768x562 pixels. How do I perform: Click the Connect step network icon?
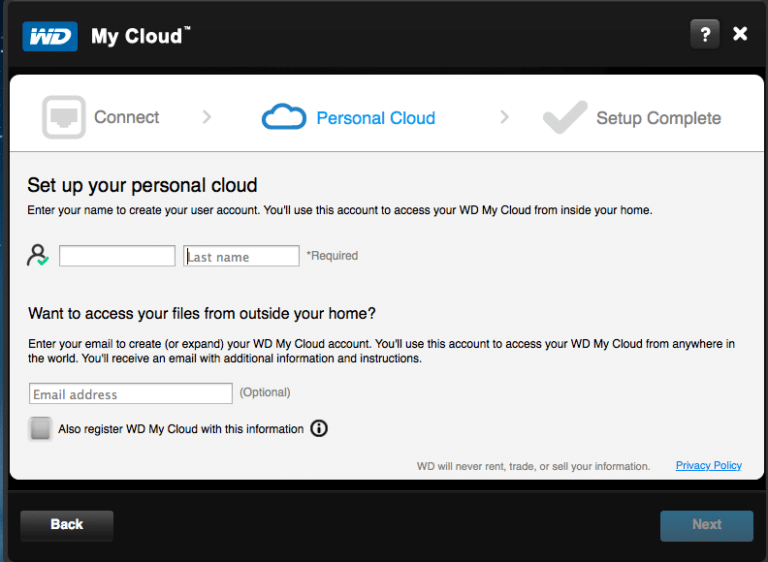(64, 117)
